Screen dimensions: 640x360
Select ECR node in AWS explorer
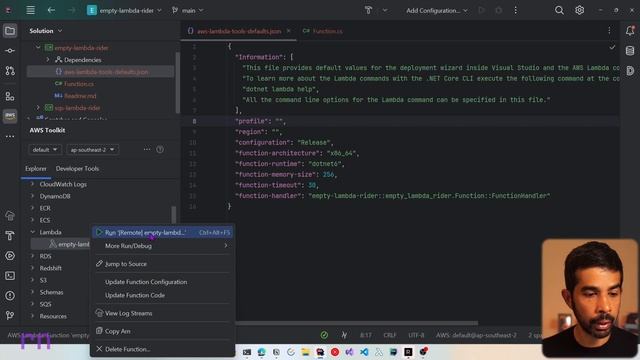click(45, 208)
